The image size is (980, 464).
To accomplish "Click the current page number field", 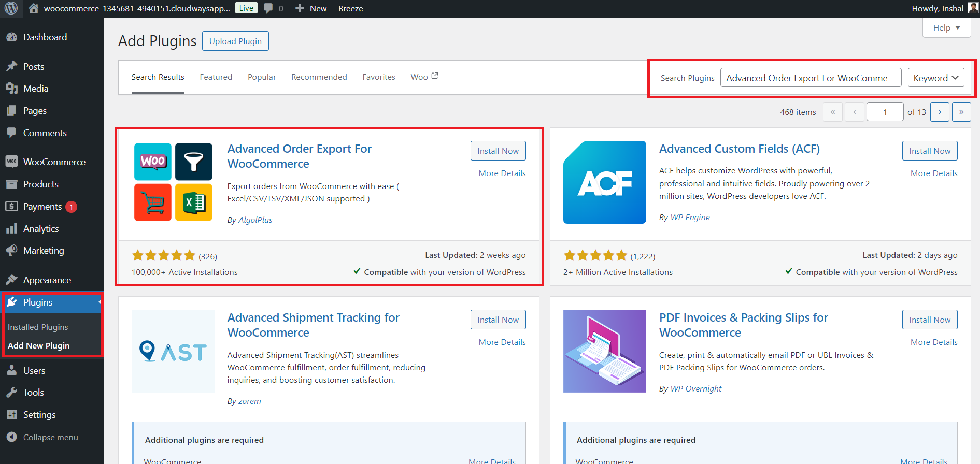I will [x=885, y=112].
